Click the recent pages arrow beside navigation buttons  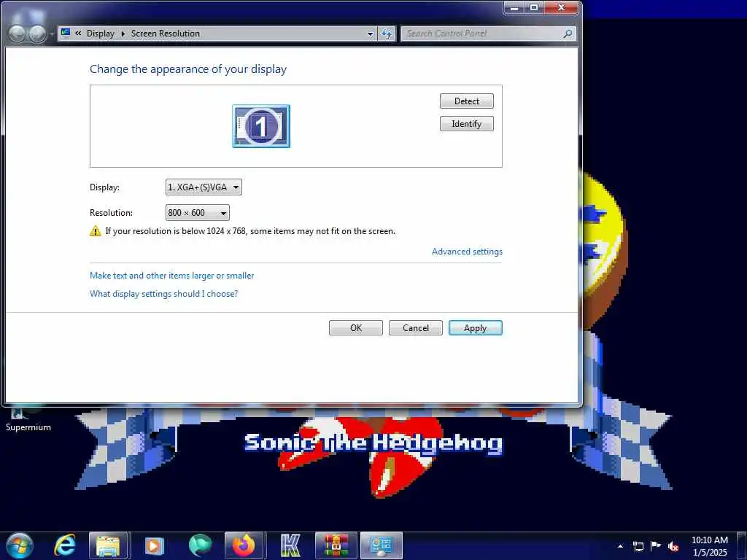[x=51, y=34]
